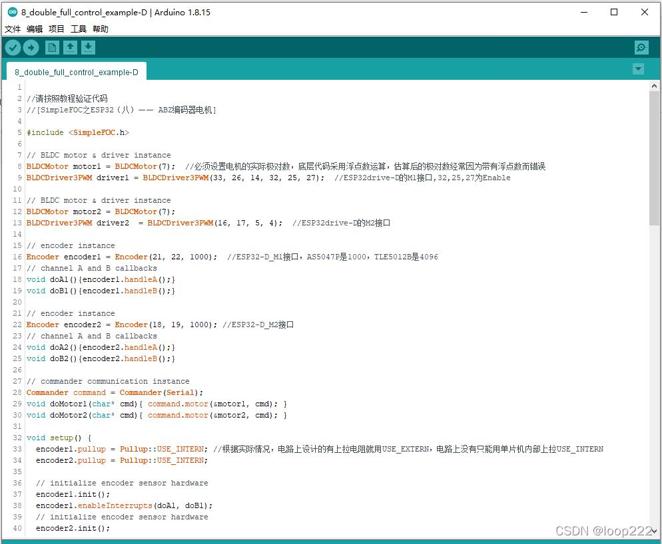Click the 'void setup() {' line
The image size is (662, 544).
coord(59,438)
